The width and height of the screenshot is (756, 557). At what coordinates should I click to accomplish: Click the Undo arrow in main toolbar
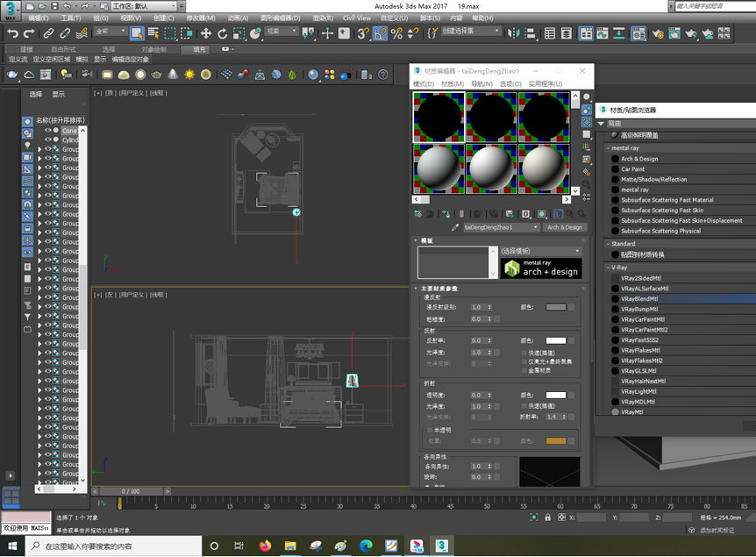coord(13,33)
